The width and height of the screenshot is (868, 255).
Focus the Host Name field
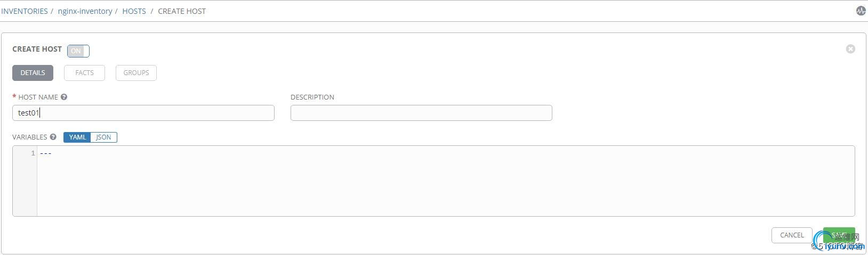click(143, 113)
